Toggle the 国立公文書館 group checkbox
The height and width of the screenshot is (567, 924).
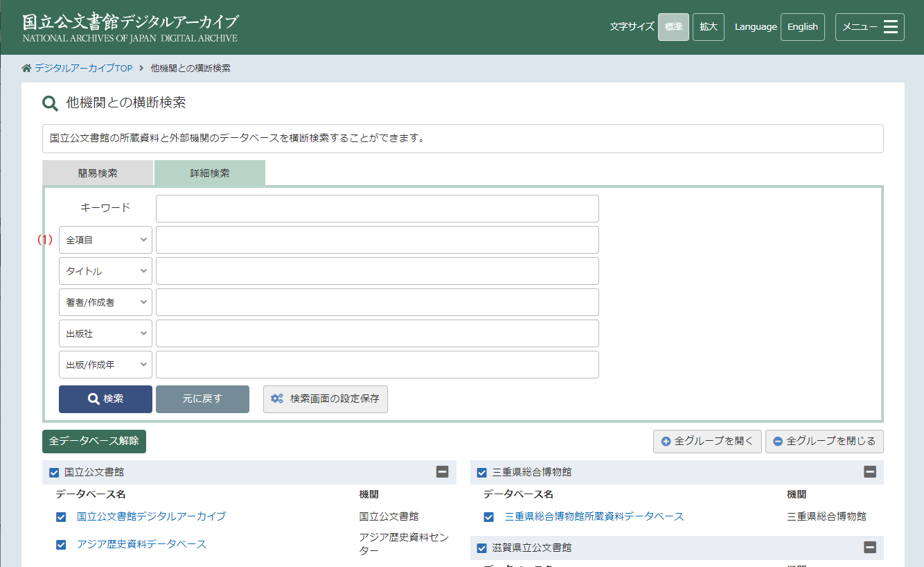[x=54, y=473]
